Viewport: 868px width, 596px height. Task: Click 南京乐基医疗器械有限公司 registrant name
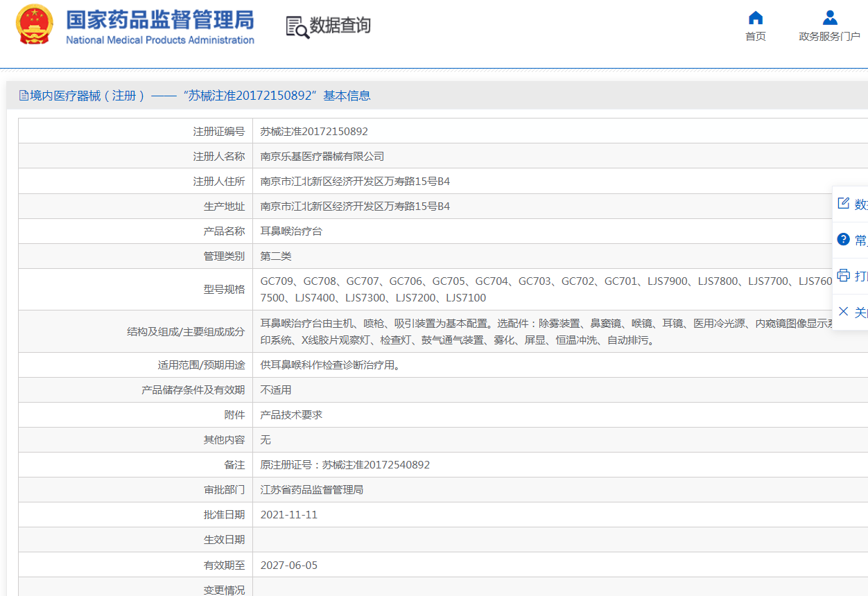click(x=322, y=156)
